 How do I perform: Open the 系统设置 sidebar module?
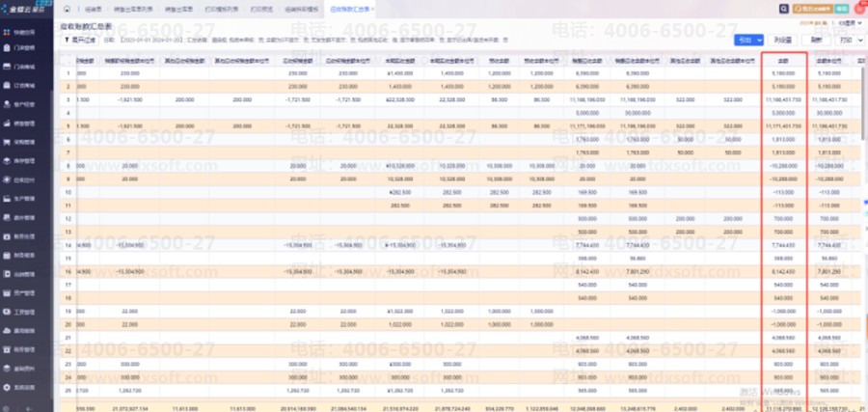tap(25, 386)
